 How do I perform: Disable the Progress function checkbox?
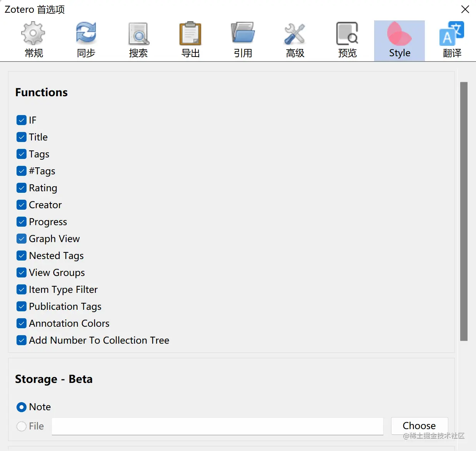[x=22, y=222]
